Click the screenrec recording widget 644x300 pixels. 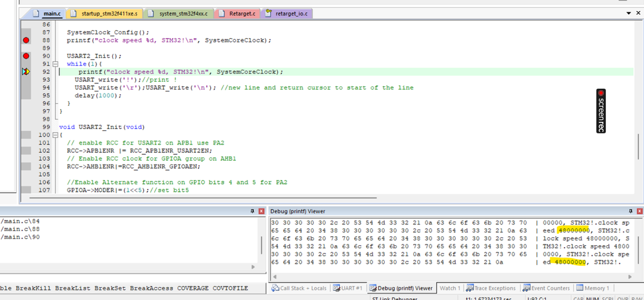coord(601,111)
